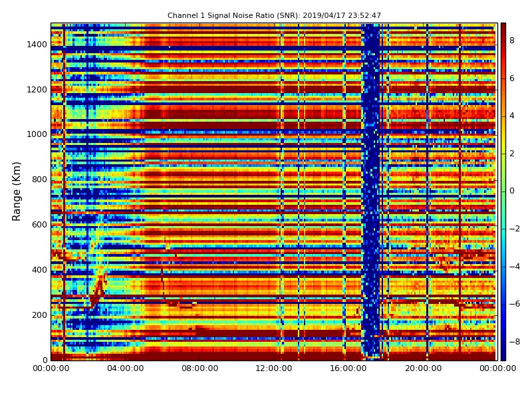Image resolution: width=532 pixels, height=399 pixels.
Task: Select the 0 range tick label
Action: click(45, 360)
